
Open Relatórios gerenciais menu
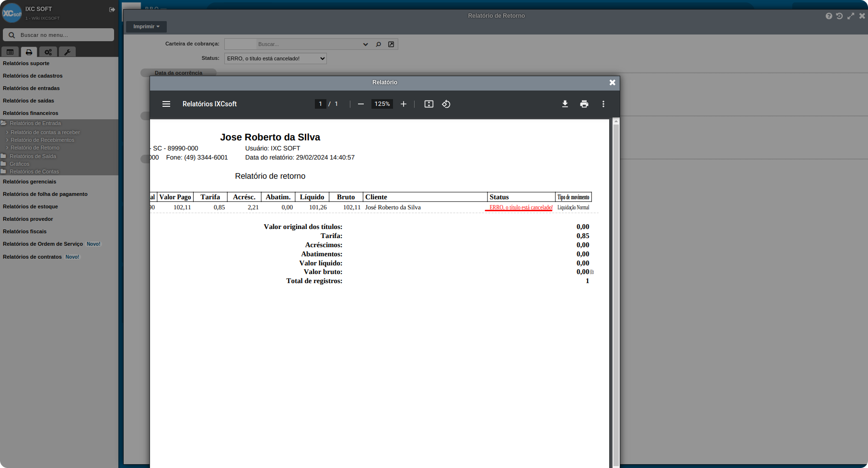(x=29, y=182)
